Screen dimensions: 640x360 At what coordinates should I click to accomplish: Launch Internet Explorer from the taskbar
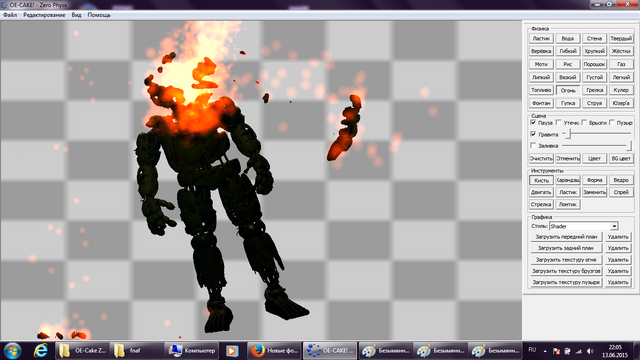(x=40, y=351)
